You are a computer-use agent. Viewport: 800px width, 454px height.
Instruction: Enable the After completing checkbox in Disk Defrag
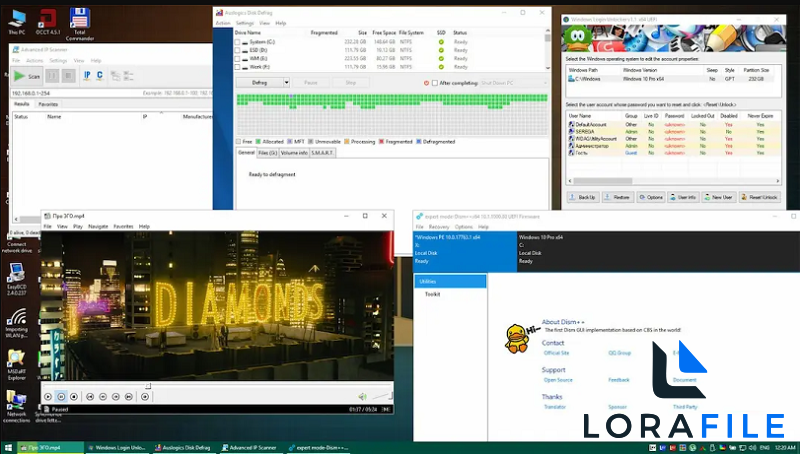(x=435, y=83)
